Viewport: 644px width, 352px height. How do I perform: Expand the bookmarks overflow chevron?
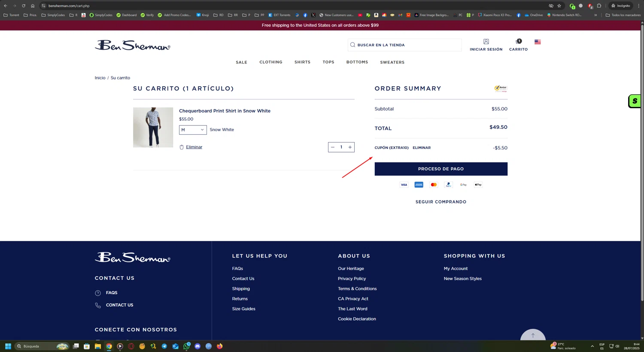click(x=595, y=15)
